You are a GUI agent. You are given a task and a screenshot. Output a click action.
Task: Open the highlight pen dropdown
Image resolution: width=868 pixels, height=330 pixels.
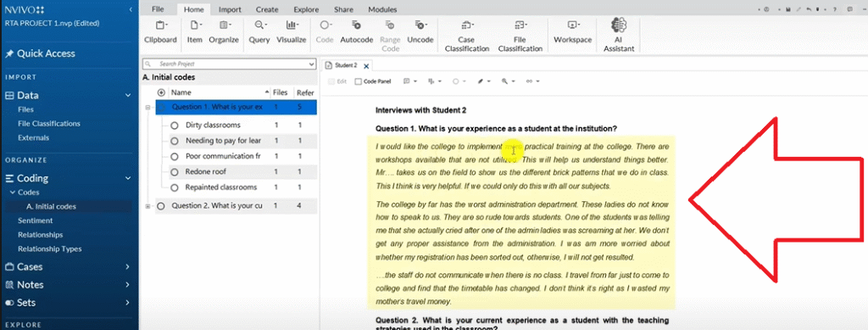tap(484, 81)
